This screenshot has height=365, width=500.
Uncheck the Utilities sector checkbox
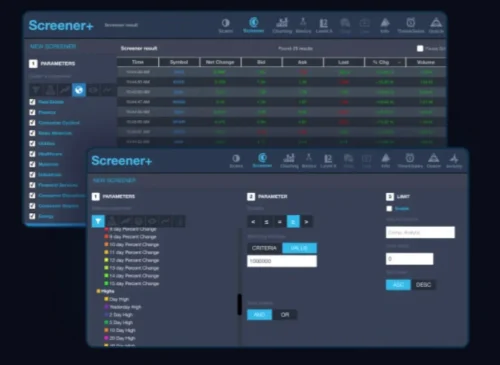32,143
